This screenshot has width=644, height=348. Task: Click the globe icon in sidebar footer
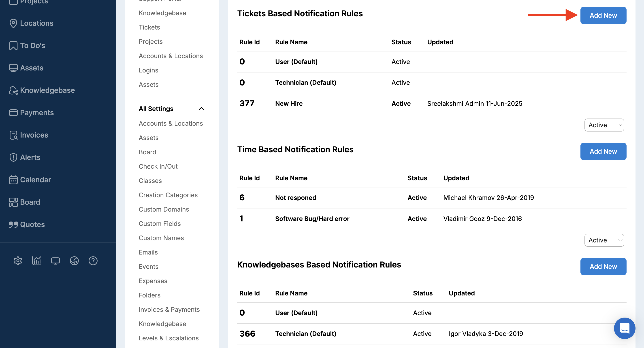74,261
